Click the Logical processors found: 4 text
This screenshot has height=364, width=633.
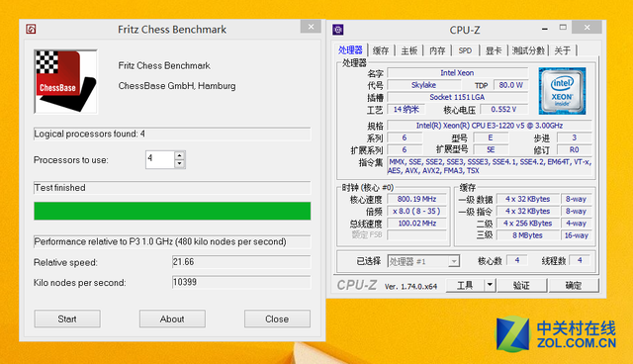click(90, 134)
